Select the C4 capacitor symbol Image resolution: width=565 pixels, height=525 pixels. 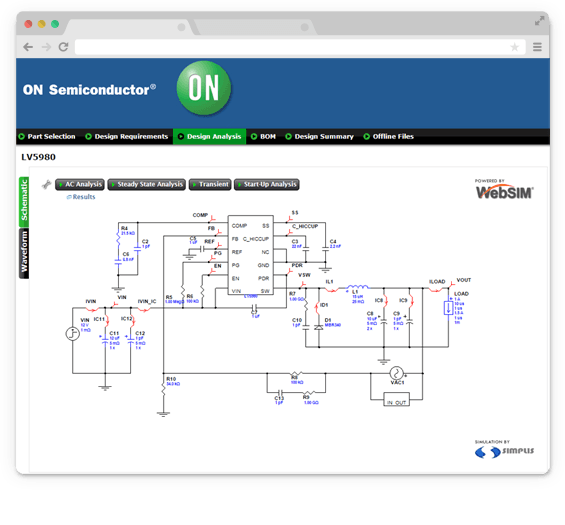click(x=325, y=248)
